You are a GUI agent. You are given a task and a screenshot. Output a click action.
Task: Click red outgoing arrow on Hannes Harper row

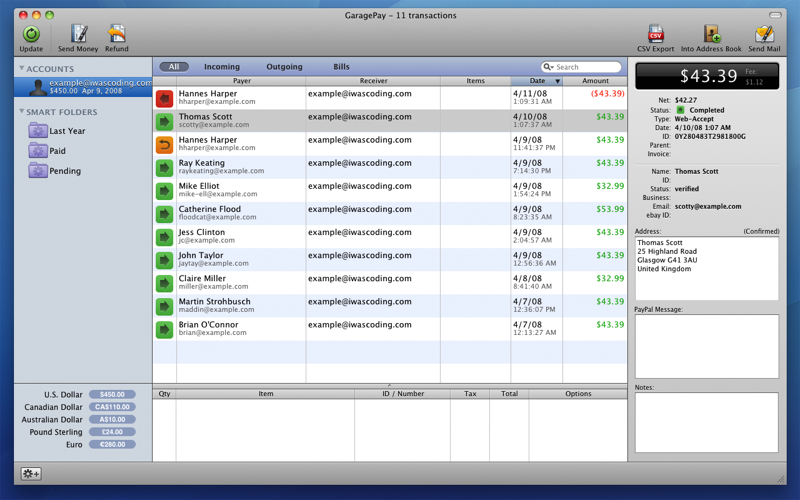(164, 98)
